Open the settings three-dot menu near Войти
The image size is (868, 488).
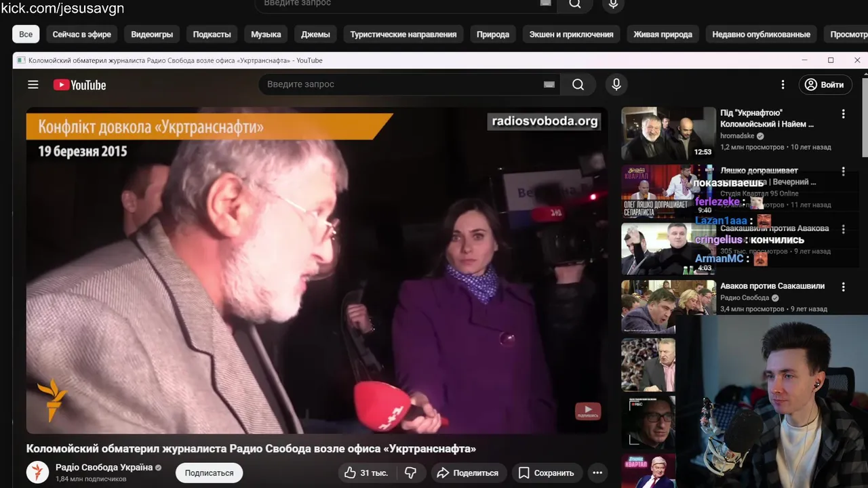click(x=783, y=85)
